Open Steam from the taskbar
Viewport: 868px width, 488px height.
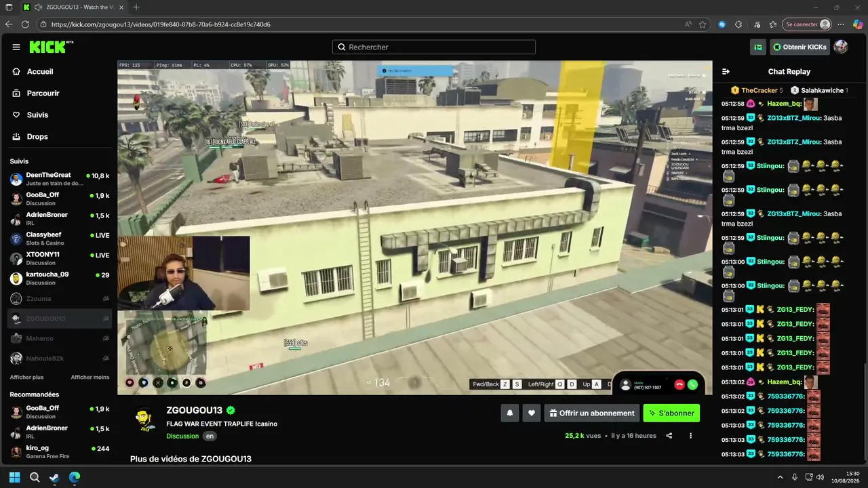tap(54, 477)
